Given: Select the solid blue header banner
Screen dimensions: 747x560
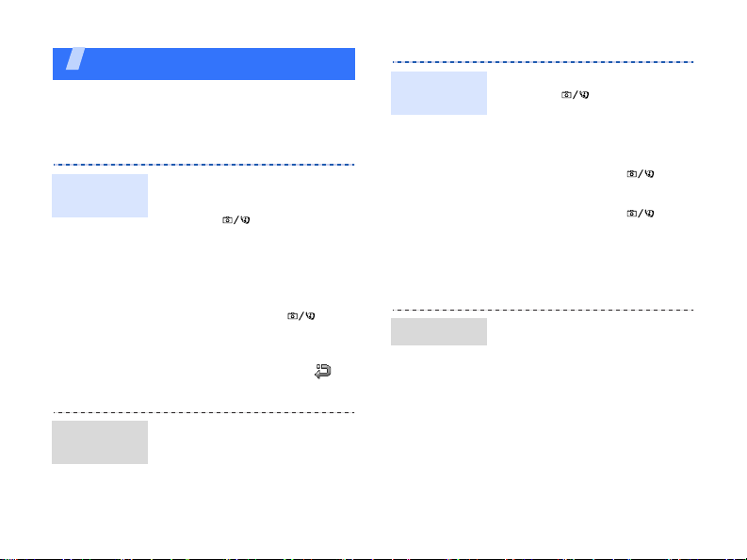Looking at the screenshot, I should pos(203,64).
